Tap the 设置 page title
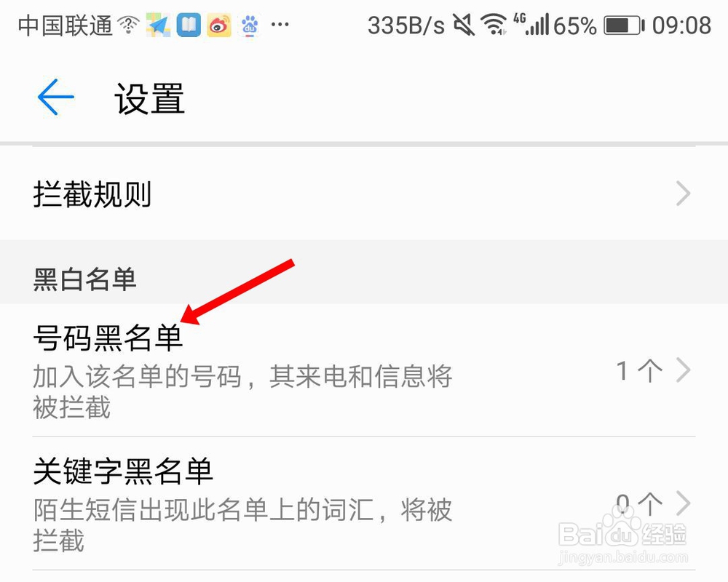The image size is (728, 582). click(x=149, y=98)
